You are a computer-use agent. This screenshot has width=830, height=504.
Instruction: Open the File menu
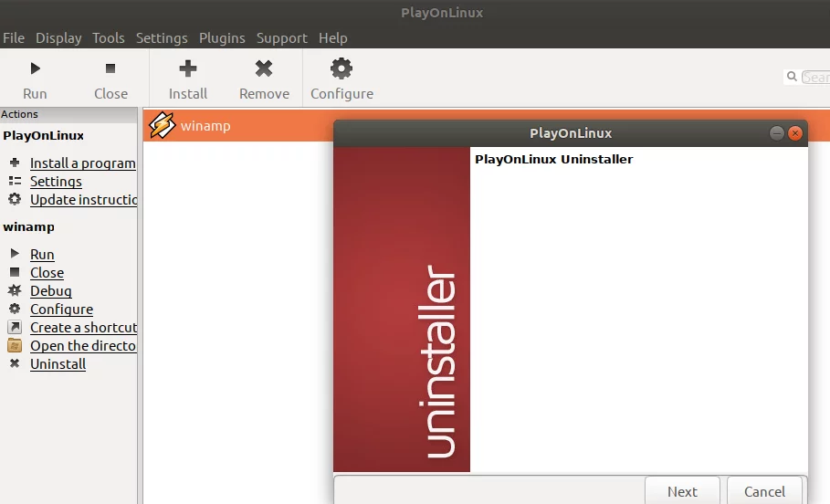coord(14,38)
